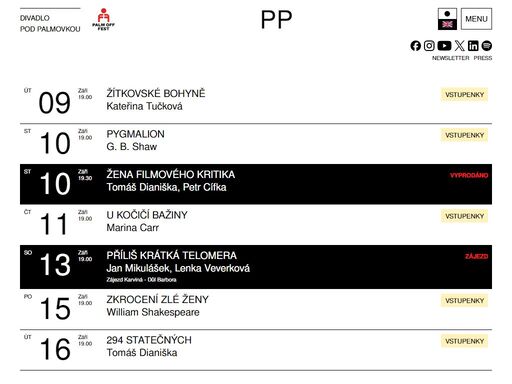Open the X social icon

point(459,46)
